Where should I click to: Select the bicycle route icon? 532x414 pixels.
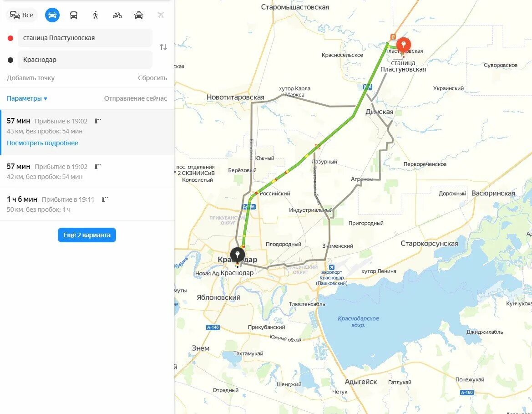point(117,15)
